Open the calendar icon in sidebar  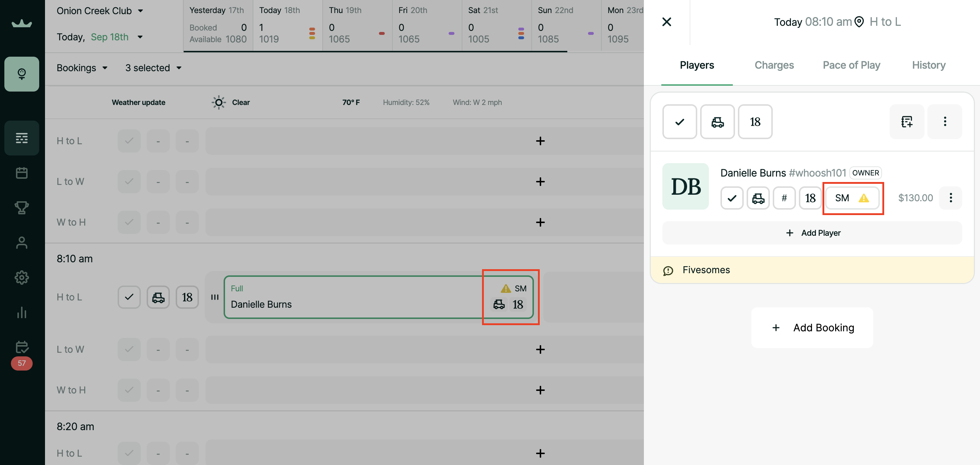pos(22,173)
